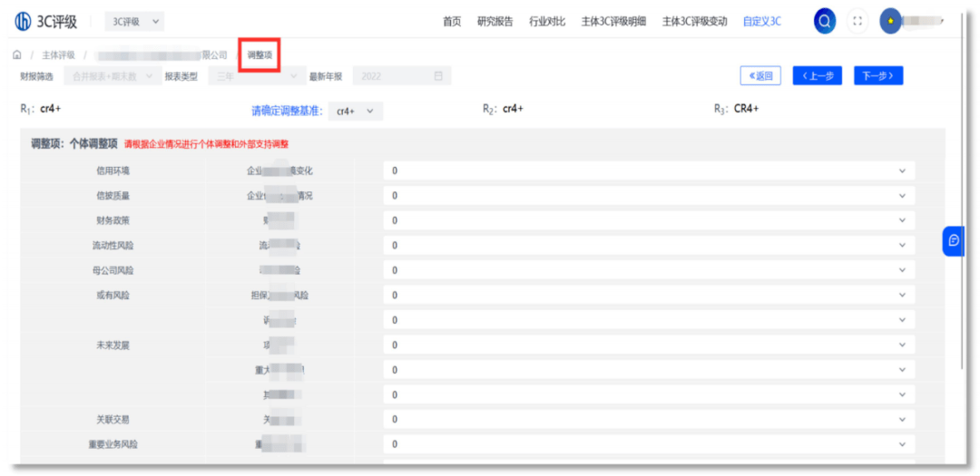Image resolution: width=980 pixels, height=476 pixels.
Task: Open 调整基准 cr4+ dropdown
Action: tap(355, 112)
